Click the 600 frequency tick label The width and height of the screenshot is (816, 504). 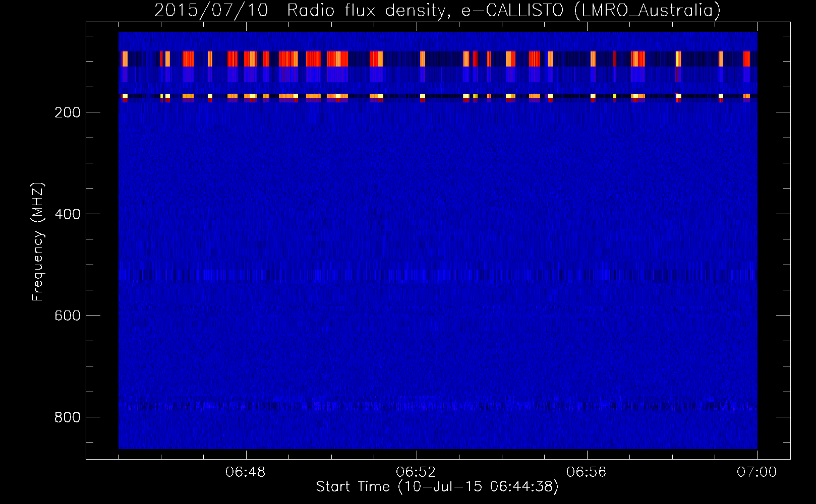coord(68,316)
